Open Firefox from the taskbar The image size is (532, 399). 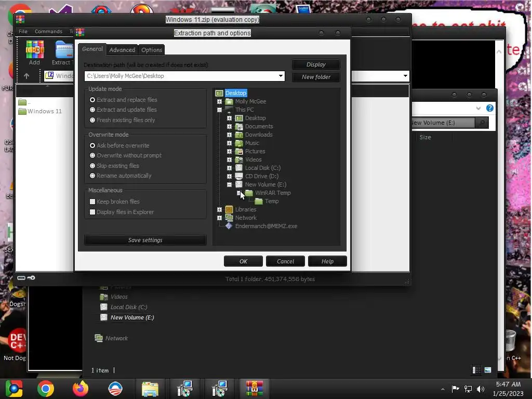coord(81,389)
